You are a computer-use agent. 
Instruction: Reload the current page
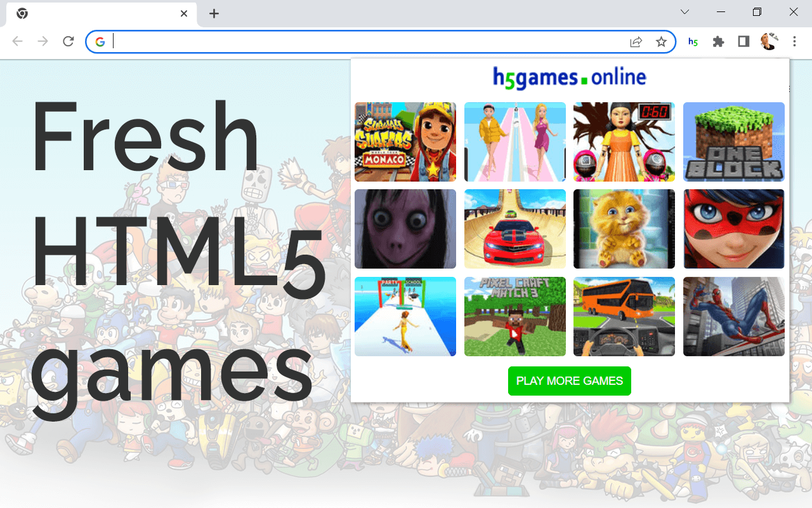pos(69,42)
